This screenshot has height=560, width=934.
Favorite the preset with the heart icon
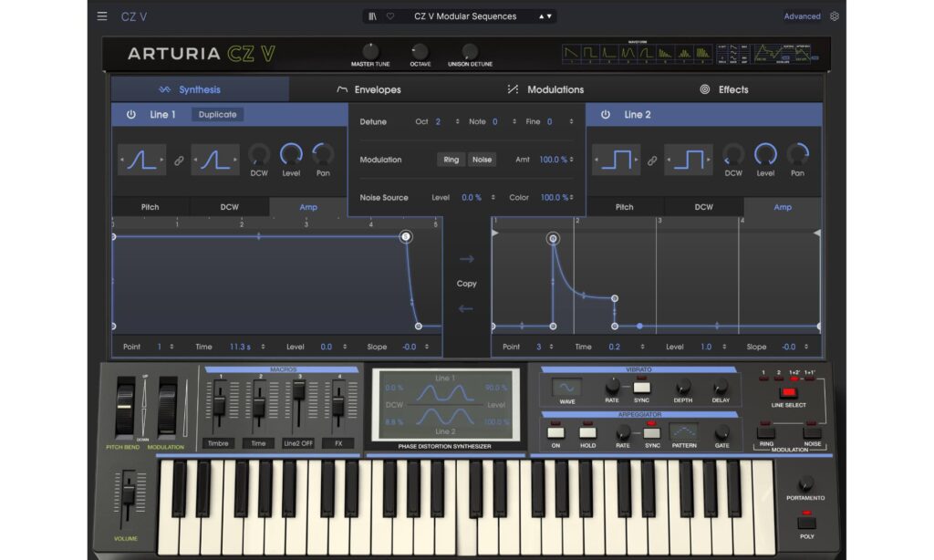tap(390, 16)
